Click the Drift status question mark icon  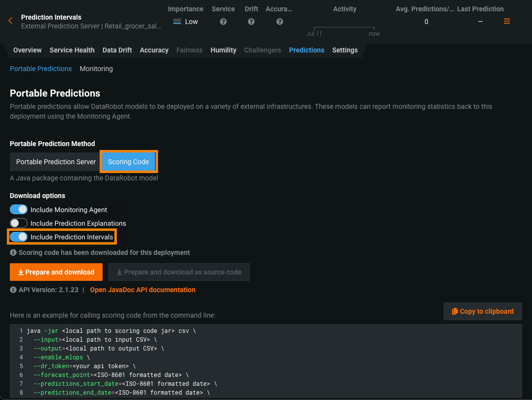point(251,22)
